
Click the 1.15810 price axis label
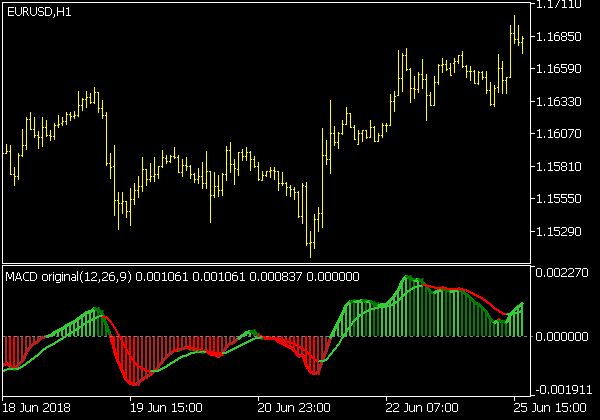click(x=560, y=167)
